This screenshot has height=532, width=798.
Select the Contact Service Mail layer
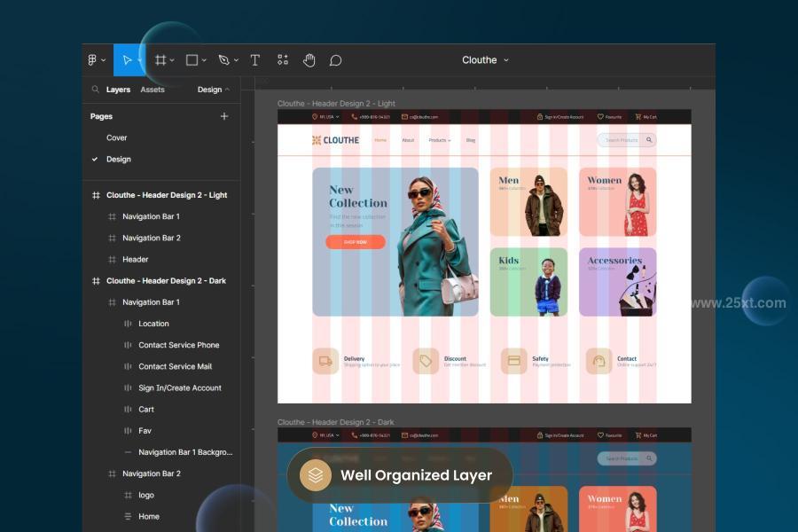[x=175, y=366]
